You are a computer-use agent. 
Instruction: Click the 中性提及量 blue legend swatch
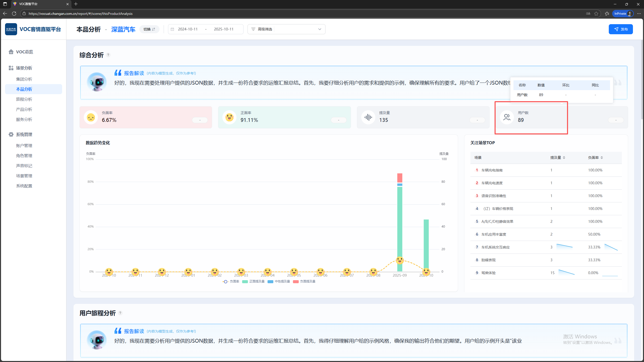[270, 281]
